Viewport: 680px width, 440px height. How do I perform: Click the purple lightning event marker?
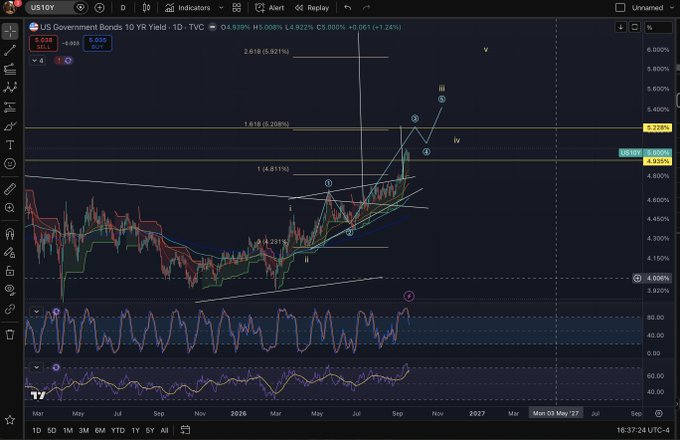(x=409, y=296)
